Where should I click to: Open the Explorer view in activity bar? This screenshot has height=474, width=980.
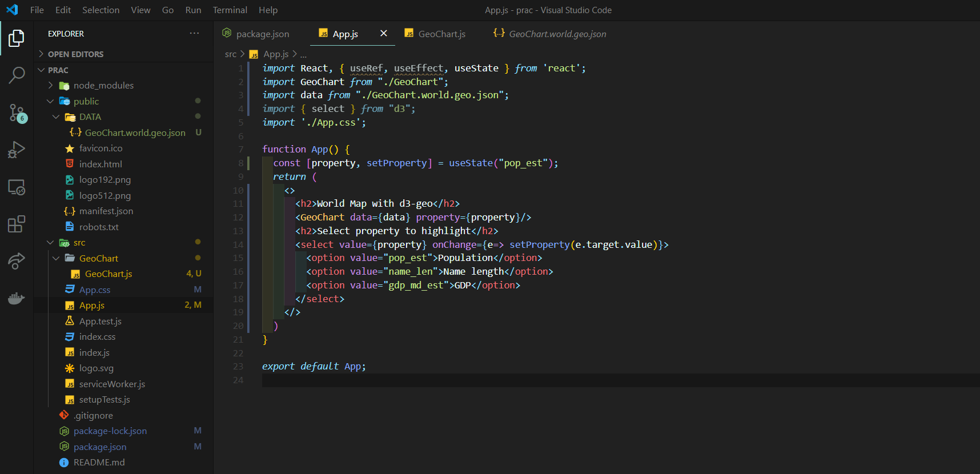[17, 38]
